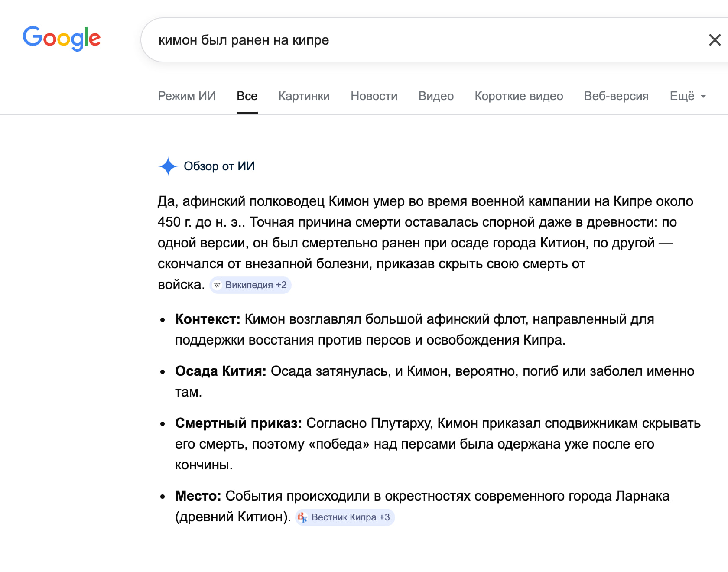Open the Картинки tab
The height and width of the screenshot is (572, 728).
coord(304,96)
